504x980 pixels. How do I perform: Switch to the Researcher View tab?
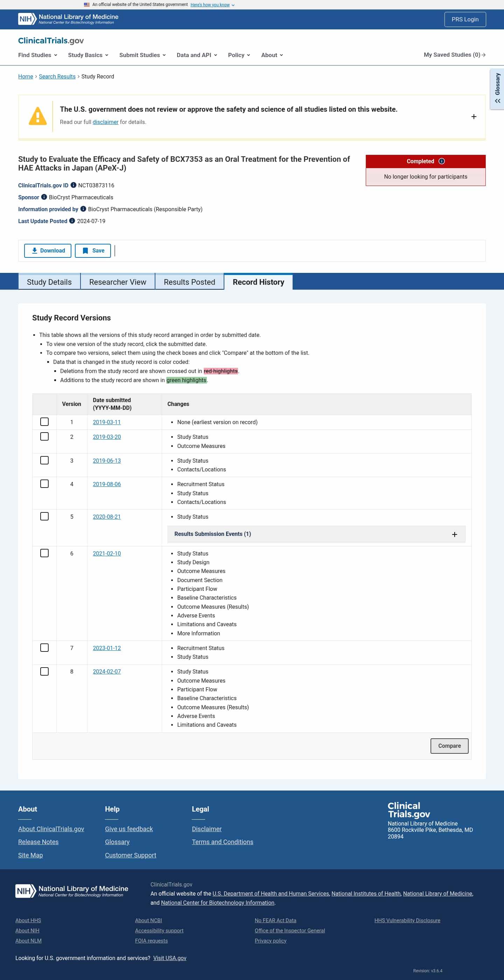tap(118, 282)
